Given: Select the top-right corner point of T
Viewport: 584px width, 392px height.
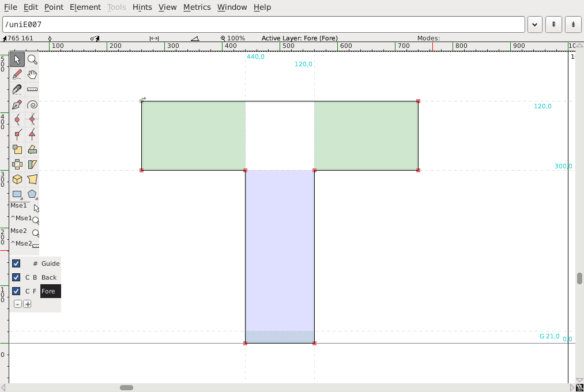Looking at the screenshot, I should click(419, 101).
